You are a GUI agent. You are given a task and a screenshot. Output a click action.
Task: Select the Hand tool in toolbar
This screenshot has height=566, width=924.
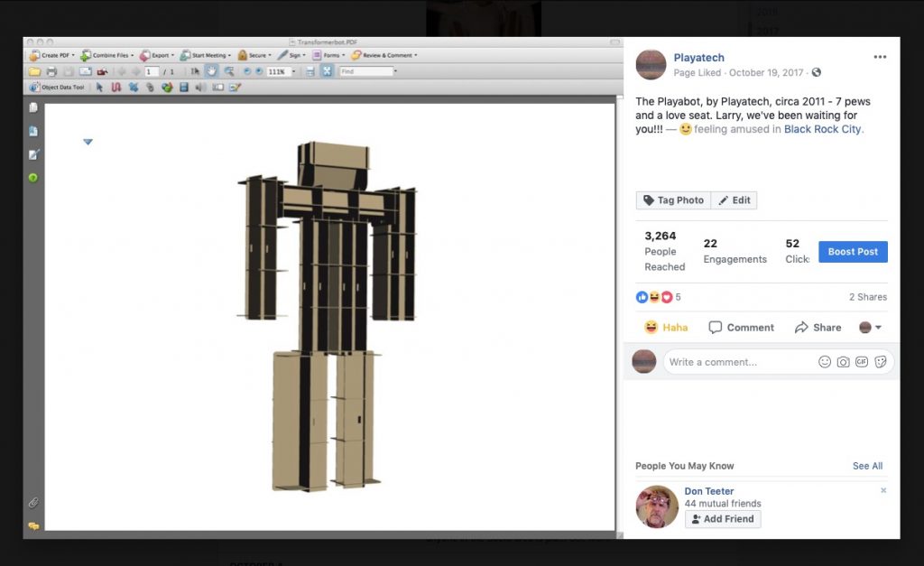pyautogui.click(x=211, y=71)
